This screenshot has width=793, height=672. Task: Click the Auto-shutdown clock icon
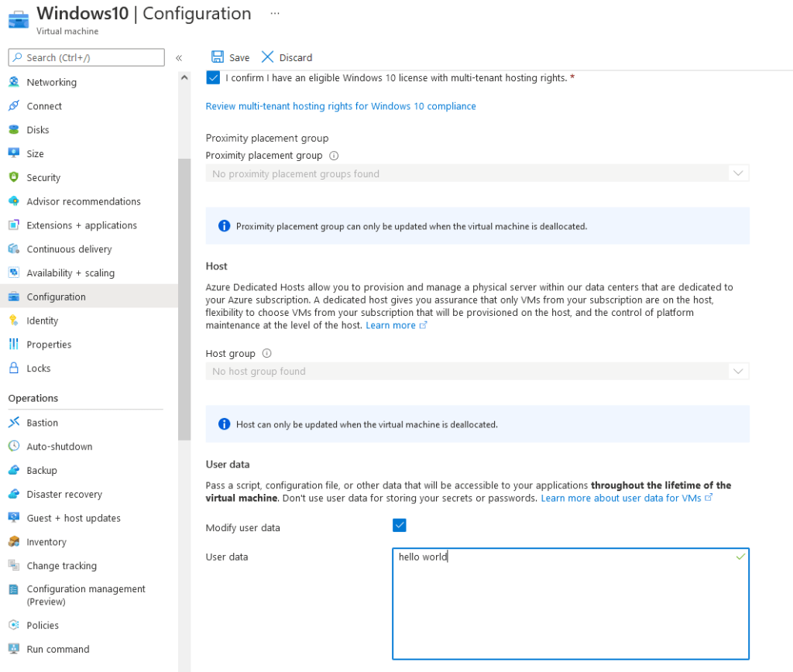tap(13, 447)
